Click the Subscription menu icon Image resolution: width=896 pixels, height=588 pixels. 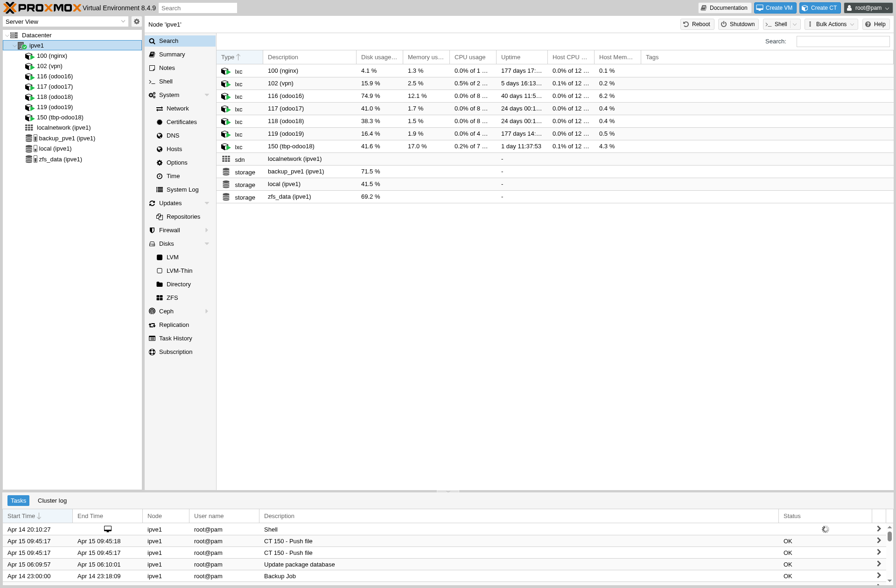152,352
